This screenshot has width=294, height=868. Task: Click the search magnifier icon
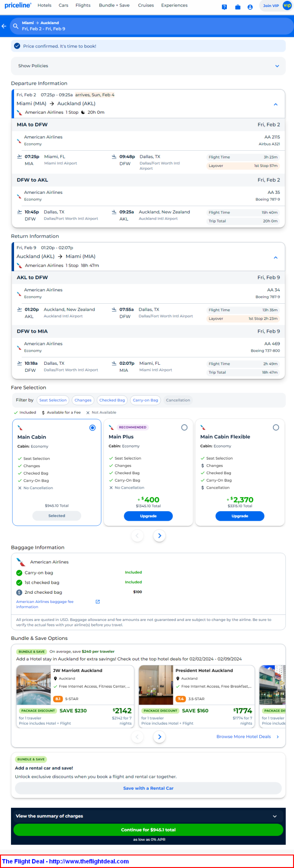(16, 26)
